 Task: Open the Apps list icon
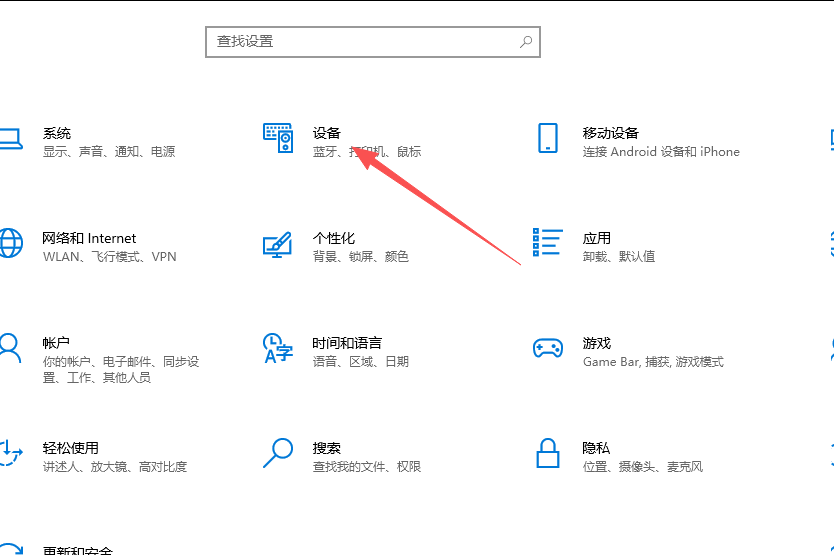click(x=548, y=242)
